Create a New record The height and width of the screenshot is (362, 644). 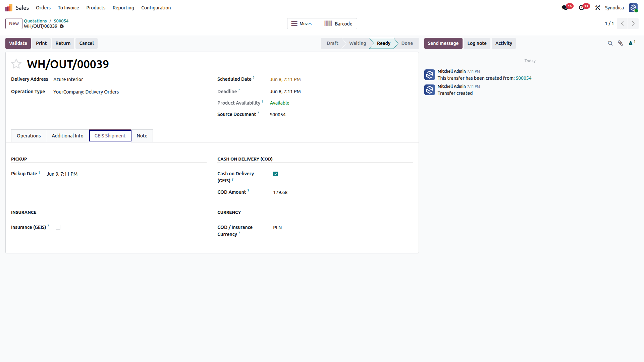(x=14, y=23)
